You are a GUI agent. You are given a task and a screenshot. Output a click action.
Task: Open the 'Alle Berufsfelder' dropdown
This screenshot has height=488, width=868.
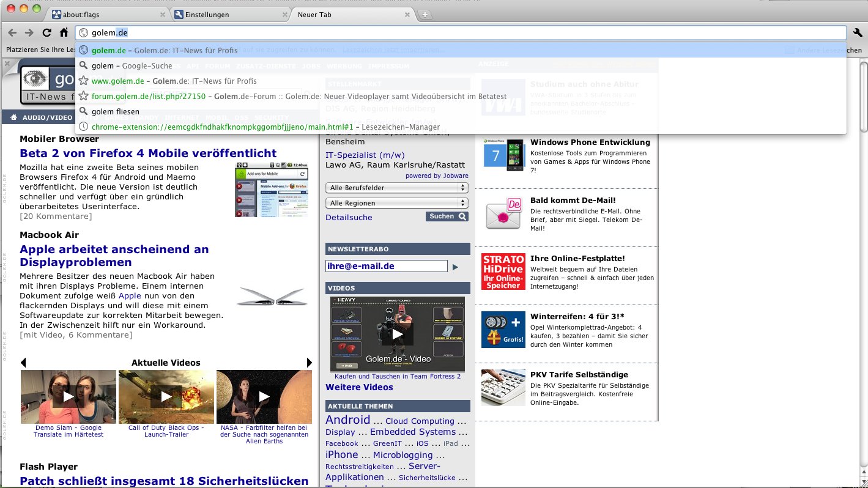(396, 188)
